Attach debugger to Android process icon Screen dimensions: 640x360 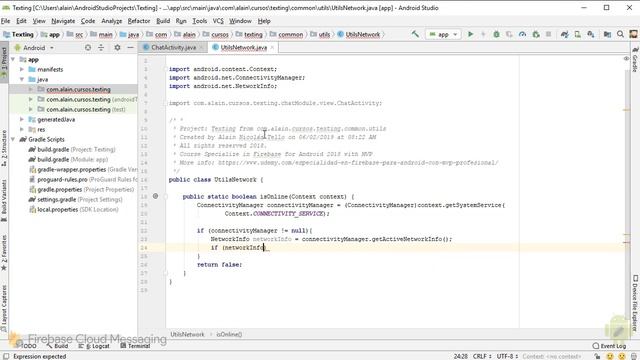(x=536, y=34)
